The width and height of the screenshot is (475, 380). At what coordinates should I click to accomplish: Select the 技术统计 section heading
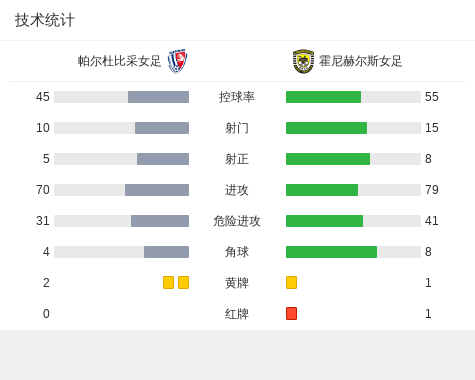[45, 20]
